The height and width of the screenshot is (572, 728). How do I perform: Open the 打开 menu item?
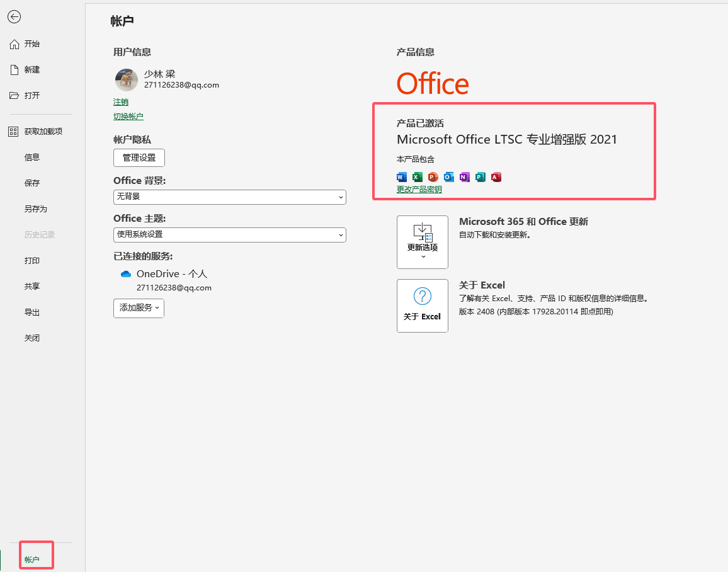tap(25, 95)
